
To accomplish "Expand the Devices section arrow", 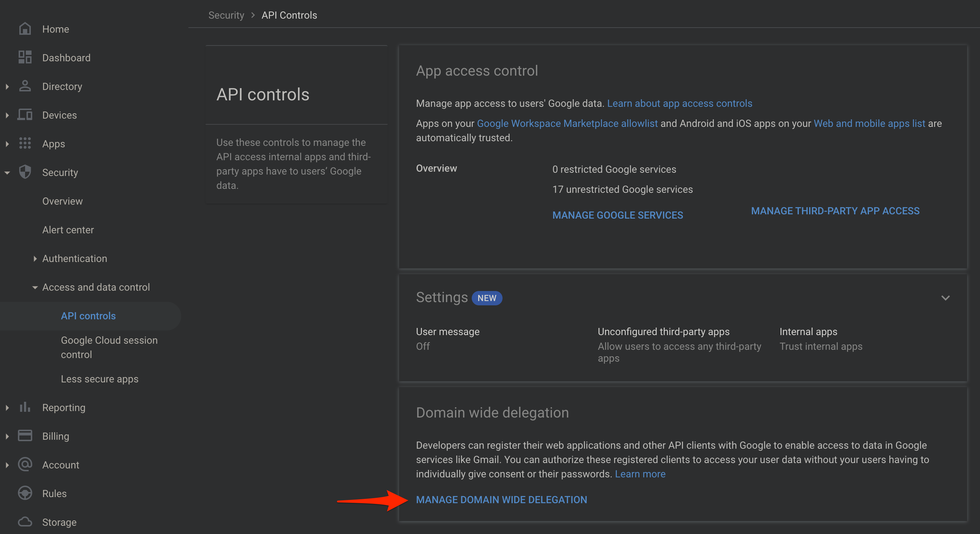I will pyautogui.click(x=7, y=115).
